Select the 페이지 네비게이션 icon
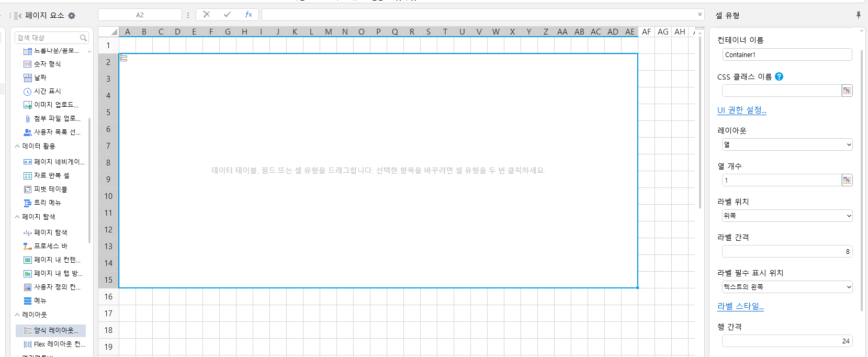This screenshot has width=868, height=357. pos(28,162)
